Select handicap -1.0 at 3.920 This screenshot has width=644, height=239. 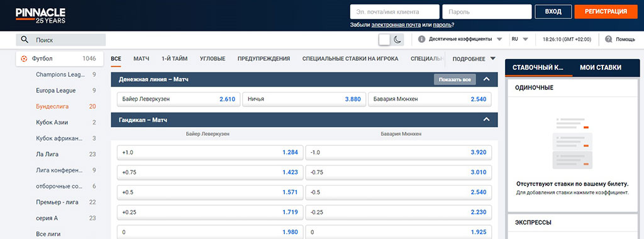399,152
